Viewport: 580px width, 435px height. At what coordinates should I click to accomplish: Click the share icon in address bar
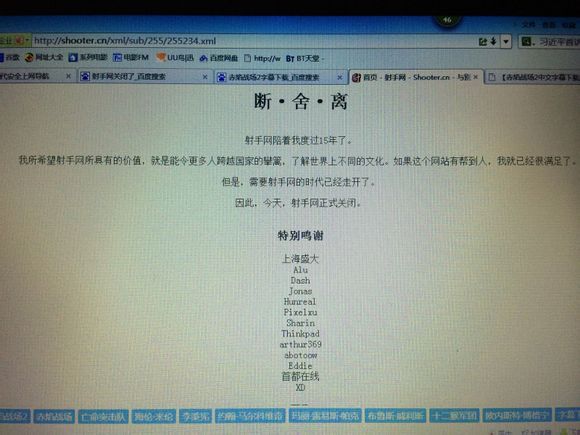tap(483, 41)
